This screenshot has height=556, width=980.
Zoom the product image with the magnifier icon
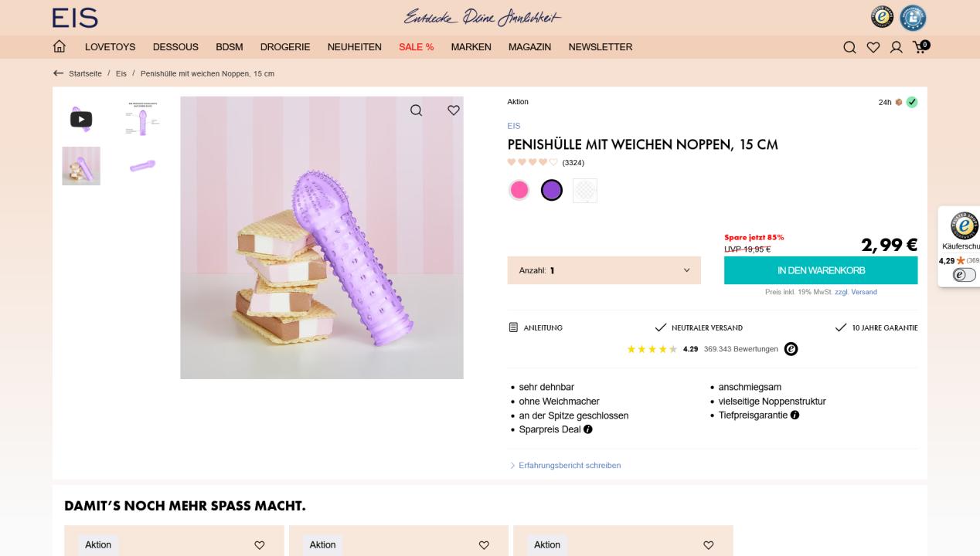coord(416,110)
